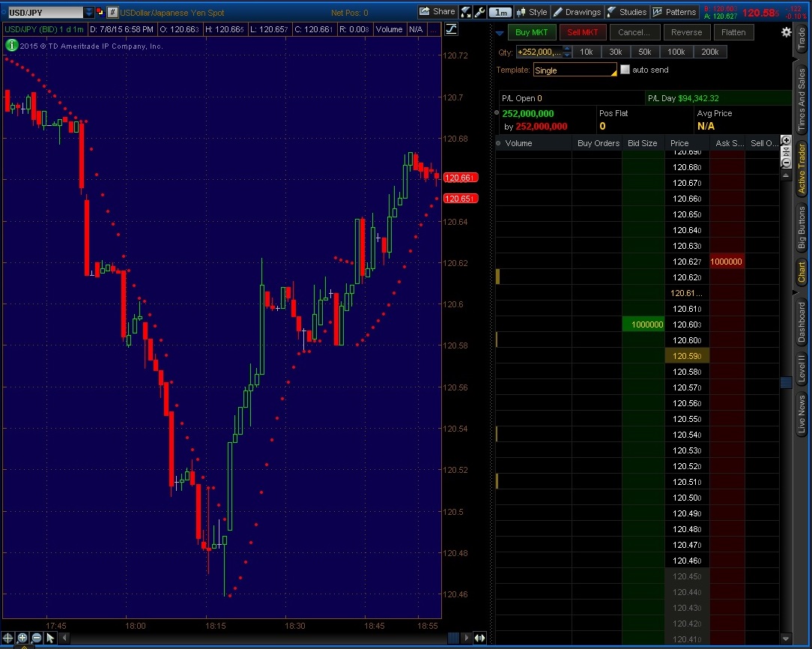Select the crosshair pan tool
The width and height of the screenshot is (812, 649).
pos(7,638)
